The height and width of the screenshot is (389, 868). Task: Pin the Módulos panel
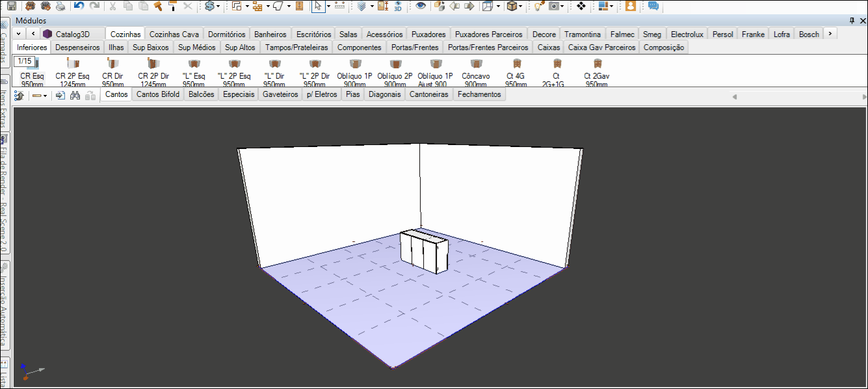click(852, 21)
